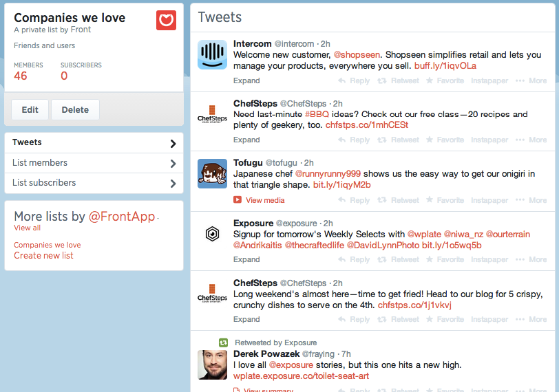Open the Tweets list section

click(x=94, y=143)
